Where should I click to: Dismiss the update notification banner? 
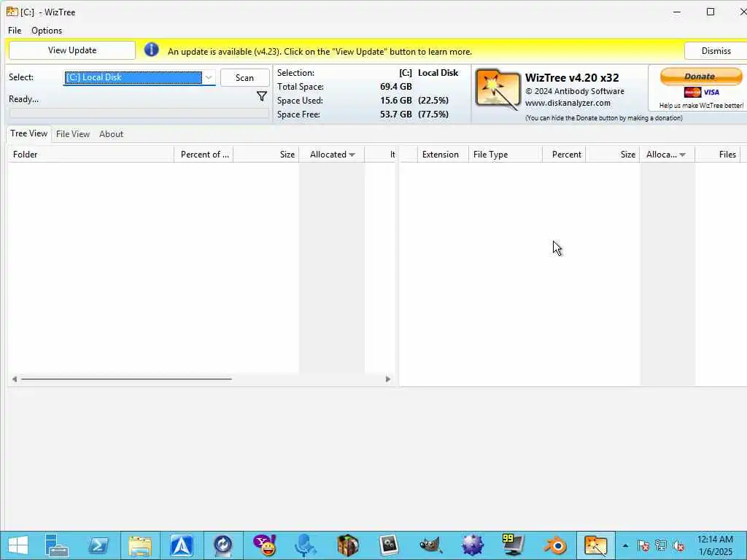[x=716, y=51]
